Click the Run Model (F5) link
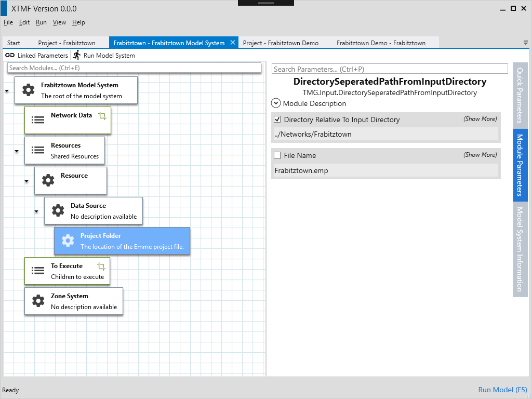 coord(502,390)
